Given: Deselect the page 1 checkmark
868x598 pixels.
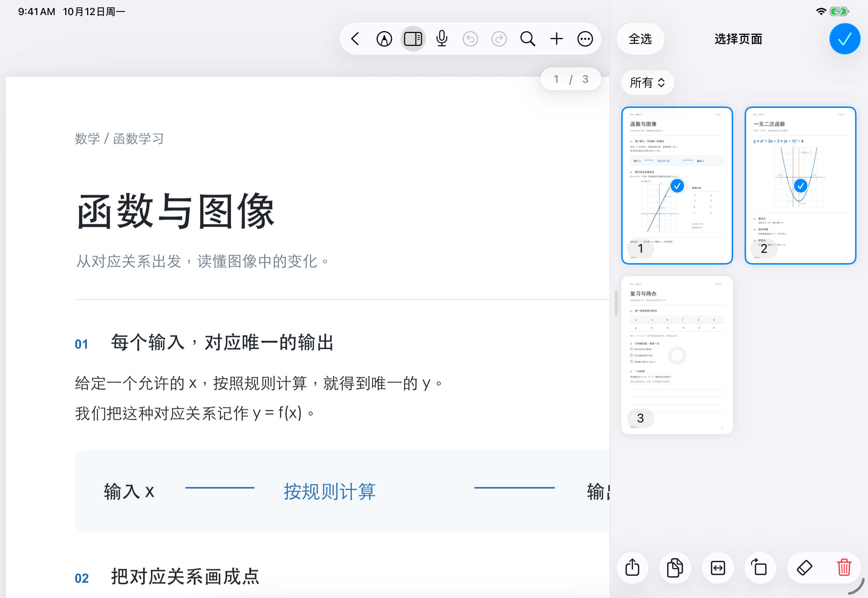Looking at the screenshot, I should tap(677, 186).
